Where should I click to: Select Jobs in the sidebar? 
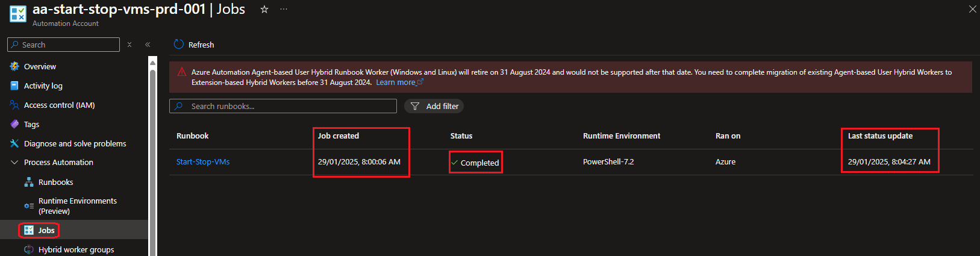46,231
